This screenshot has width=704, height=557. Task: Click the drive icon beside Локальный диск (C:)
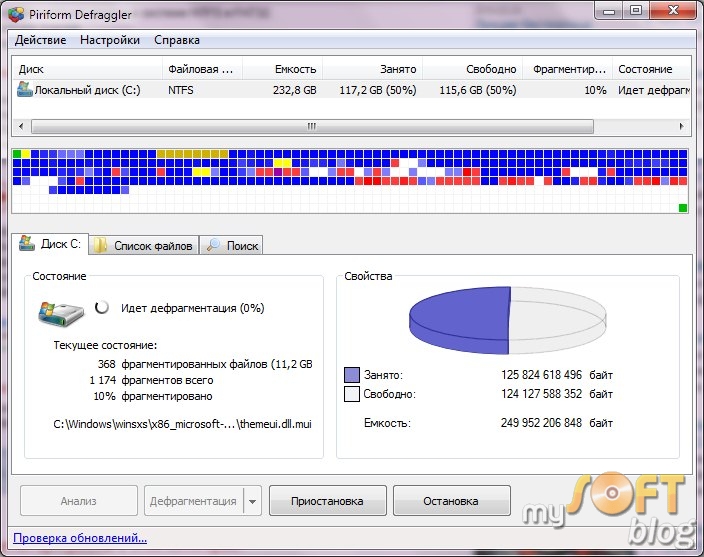coord(25,89)
